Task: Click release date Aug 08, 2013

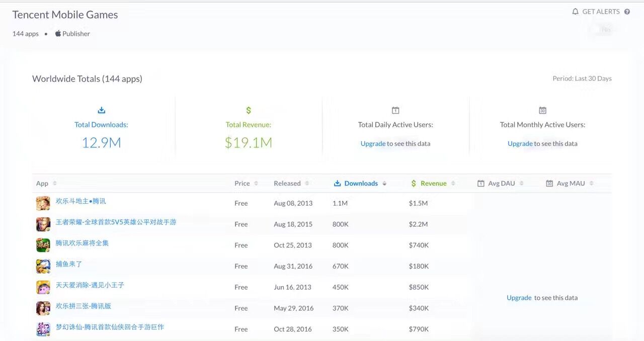Action: tap(293, 203)
